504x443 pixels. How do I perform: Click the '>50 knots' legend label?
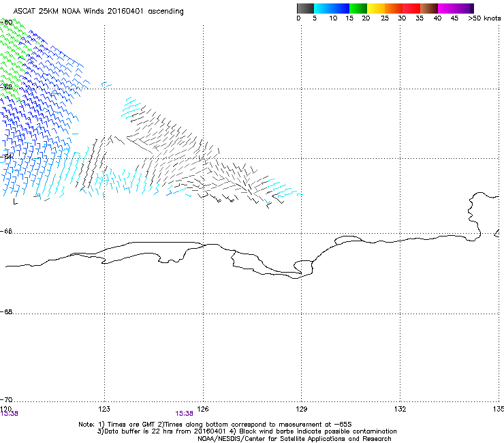click(484, 18)
